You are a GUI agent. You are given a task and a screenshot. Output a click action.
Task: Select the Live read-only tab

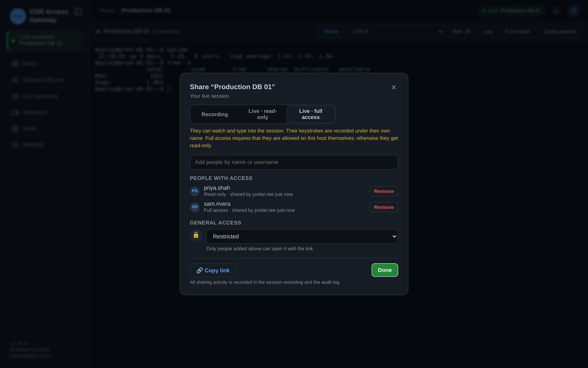(262, 114)
